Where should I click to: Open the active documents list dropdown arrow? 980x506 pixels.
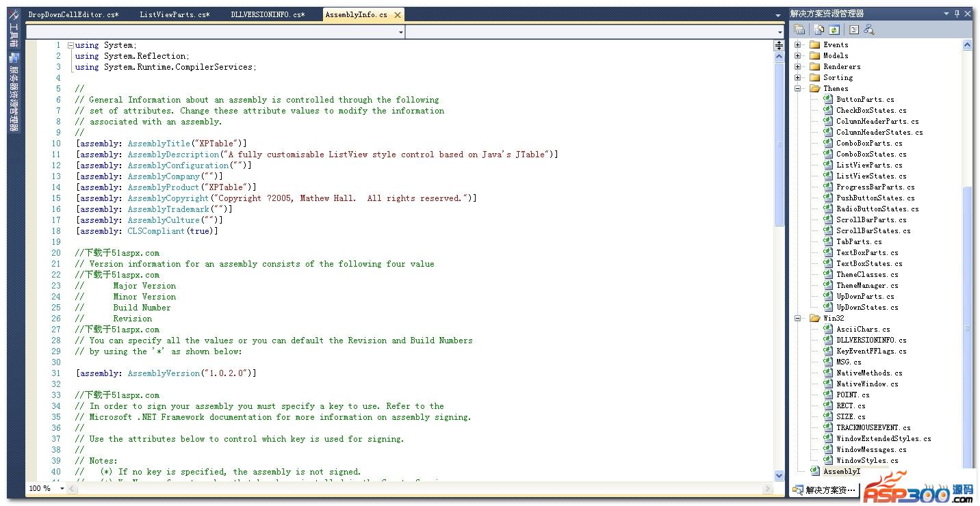777,15
